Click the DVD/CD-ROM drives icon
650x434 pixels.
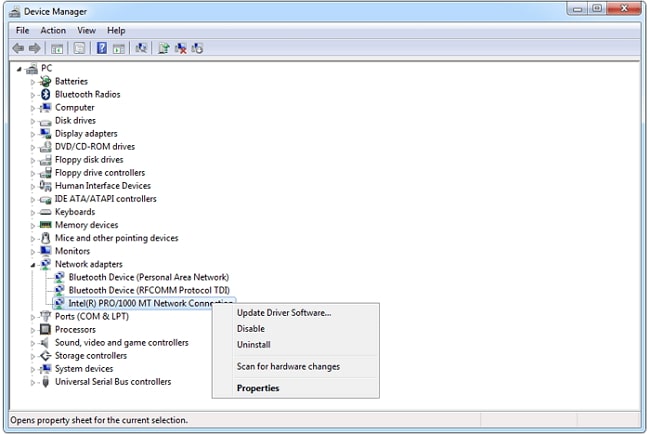coord(45,147)
